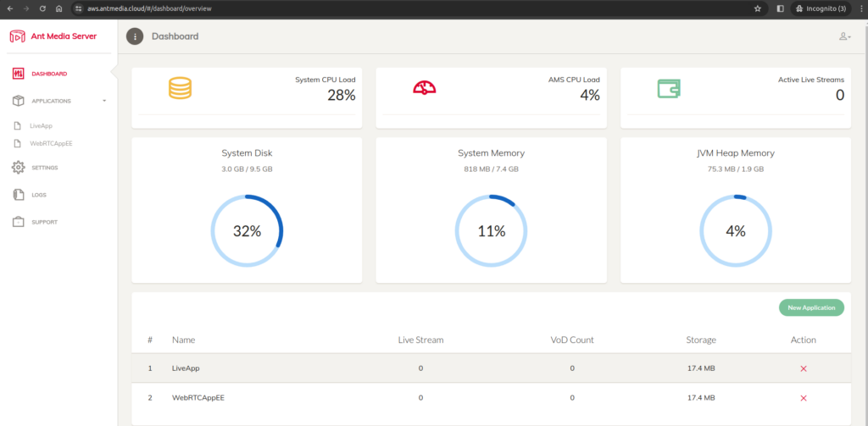The height and width of the screenshot is (426, 868).
Task: Click the Live Stream column header
Action: (x=420, y=340)
